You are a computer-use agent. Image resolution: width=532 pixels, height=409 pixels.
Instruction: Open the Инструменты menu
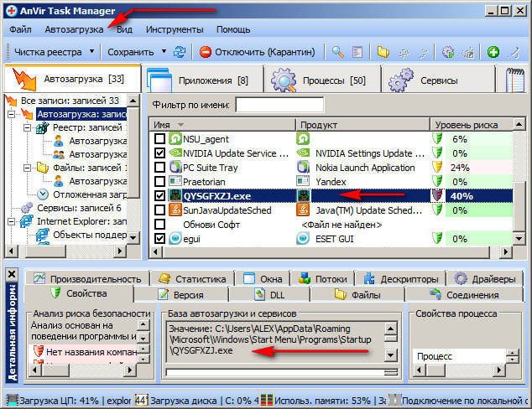(x=173, y=28)
